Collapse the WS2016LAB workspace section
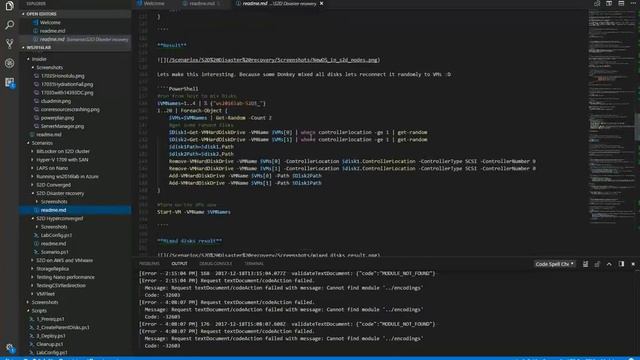The height and width of the screenshot is (360, 640). pyautogui.click(x=75, y=47)
